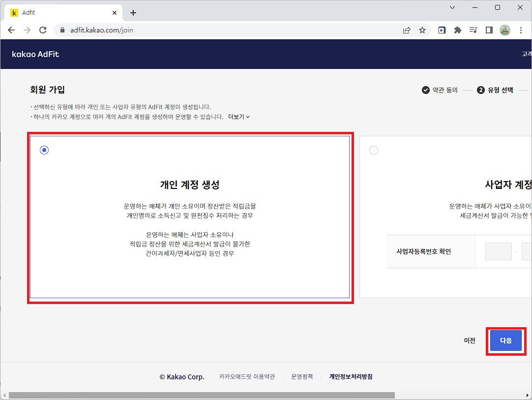Click the 회원 가입 heading
Image resolution: width=532 pixels, height=400 pixels.
[47, 90]
